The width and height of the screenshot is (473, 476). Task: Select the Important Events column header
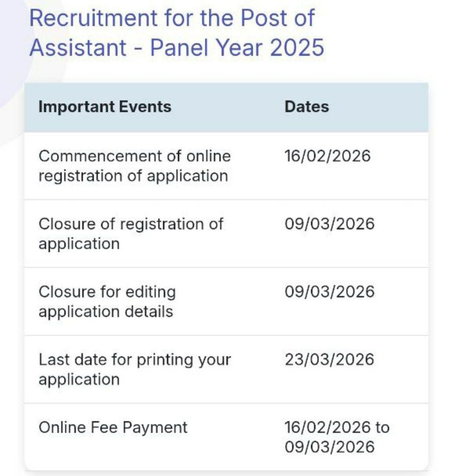pos(105,107)
